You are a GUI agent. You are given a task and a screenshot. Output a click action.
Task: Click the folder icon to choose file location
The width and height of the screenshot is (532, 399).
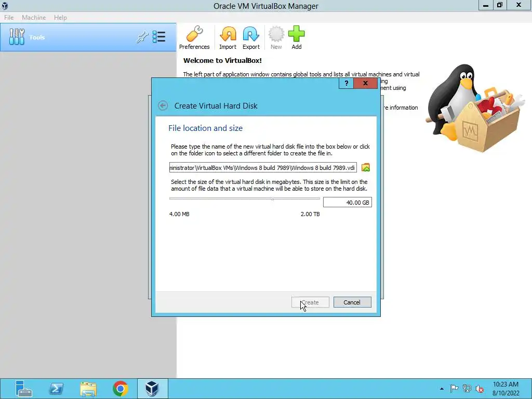click(366, 168)
